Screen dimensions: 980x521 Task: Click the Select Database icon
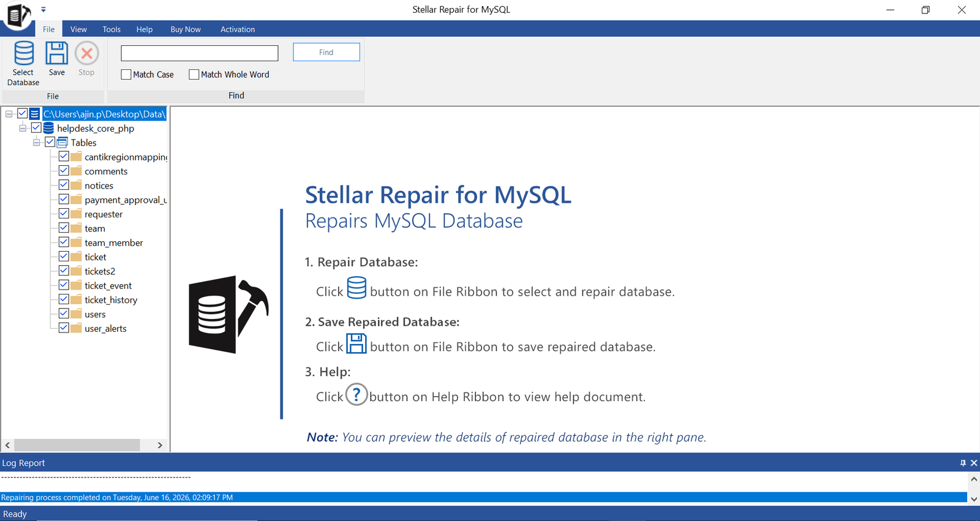click(x=24, y=53)
